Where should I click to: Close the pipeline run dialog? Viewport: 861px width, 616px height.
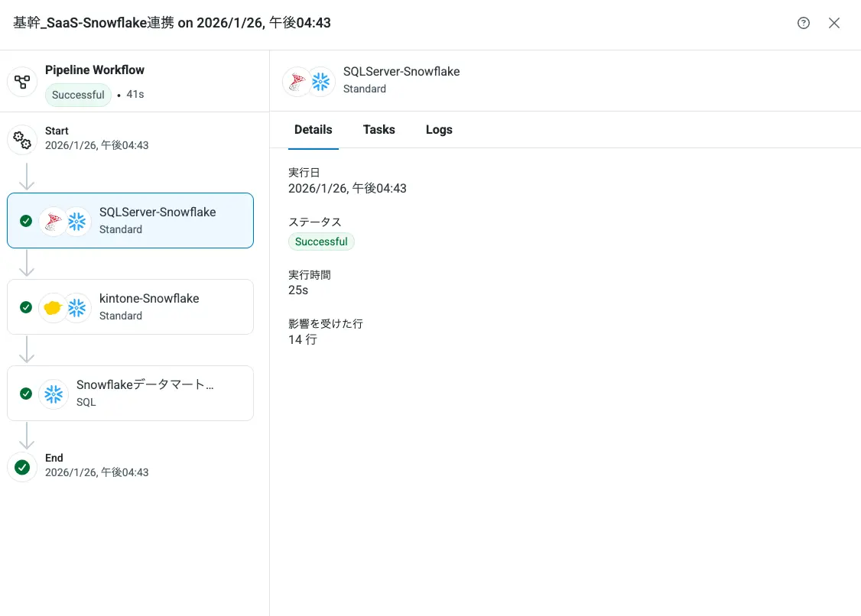(x=834, y=23)
